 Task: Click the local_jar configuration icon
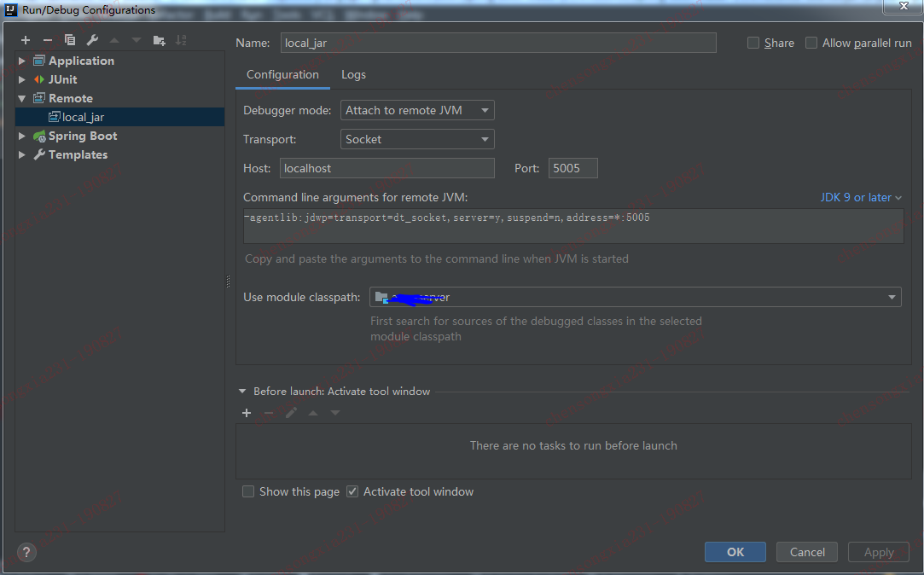55,117
